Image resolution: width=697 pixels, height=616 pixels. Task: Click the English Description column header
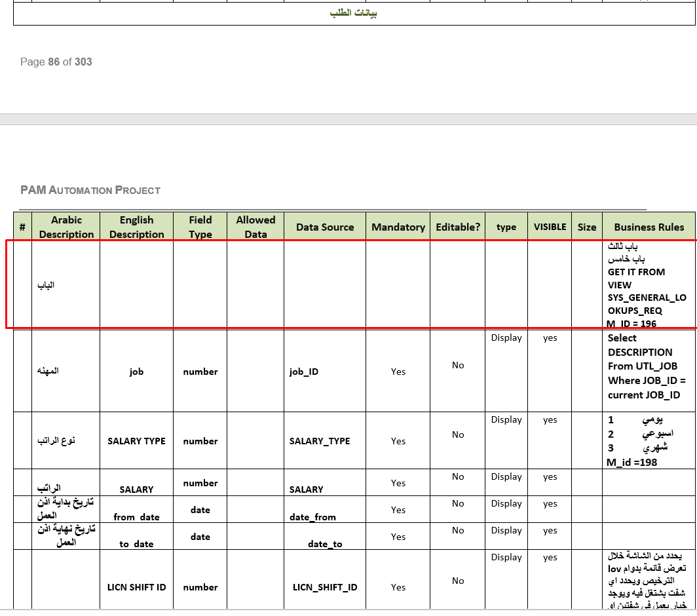[136, 227]
